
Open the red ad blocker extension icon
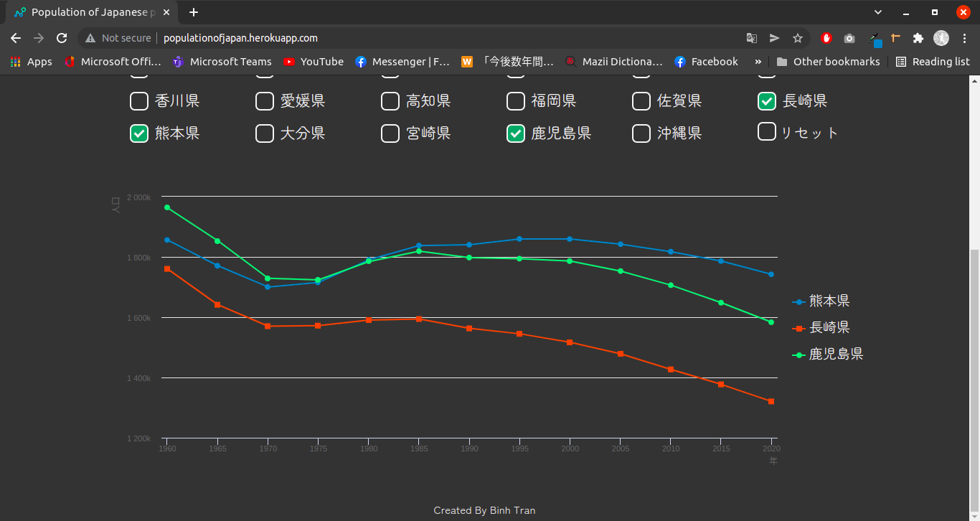tap(826, 37)
